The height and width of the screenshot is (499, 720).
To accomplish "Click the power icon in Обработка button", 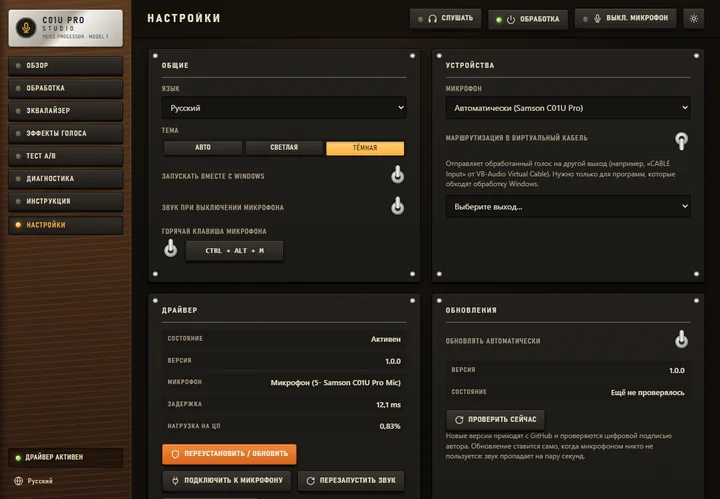I will (511, 20).
